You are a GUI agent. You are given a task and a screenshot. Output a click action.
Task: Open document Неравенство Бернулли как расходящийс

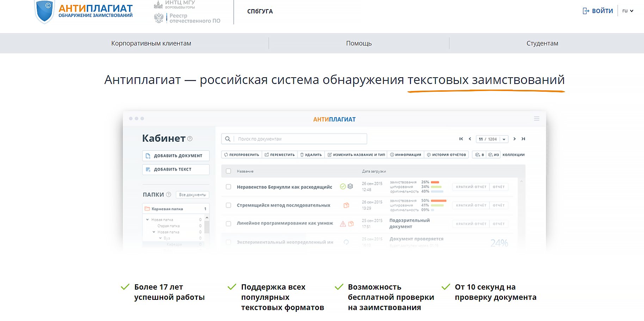tap(284, 187)
